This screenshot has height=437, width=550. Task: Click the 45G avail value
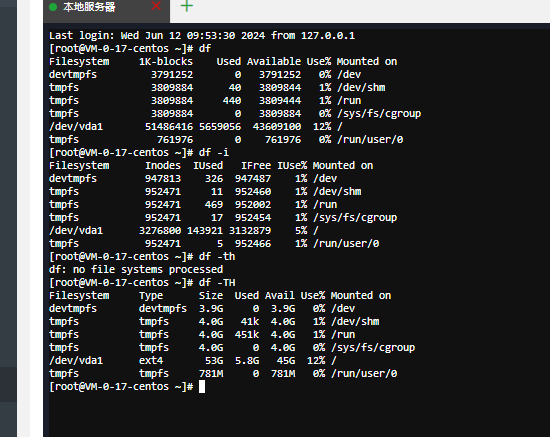click(x=286, y=361)
